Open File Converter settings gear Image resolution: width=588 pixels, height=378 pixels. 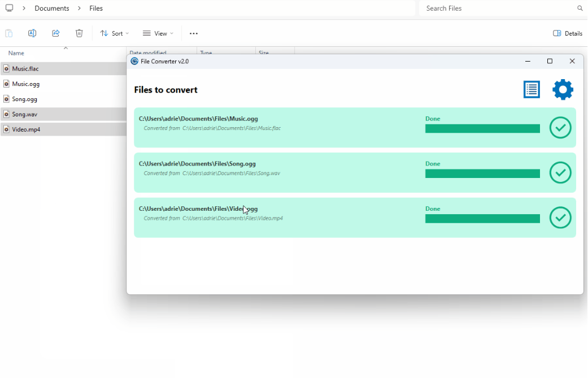[x=563, y=90]
